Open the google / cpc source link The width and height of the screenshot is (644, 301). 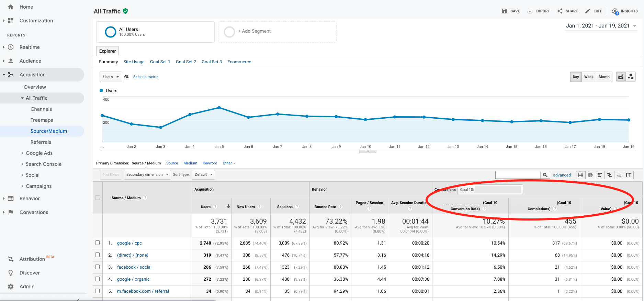pyautogui.click(x=129, y=243)
